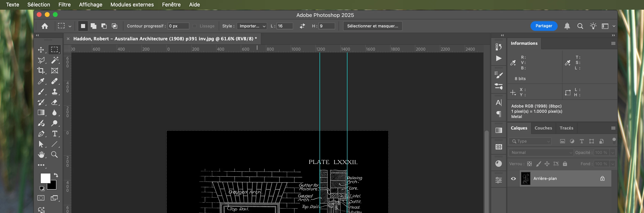Toggle lock image pixels
Screen dimensions: 644x213
pyautogui.click(x=539, y=164)
